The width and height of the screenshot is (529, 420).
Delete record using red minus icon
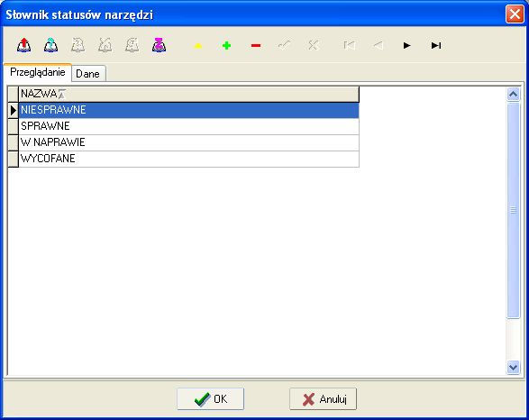pyautogui.click(x=256, y=46)
